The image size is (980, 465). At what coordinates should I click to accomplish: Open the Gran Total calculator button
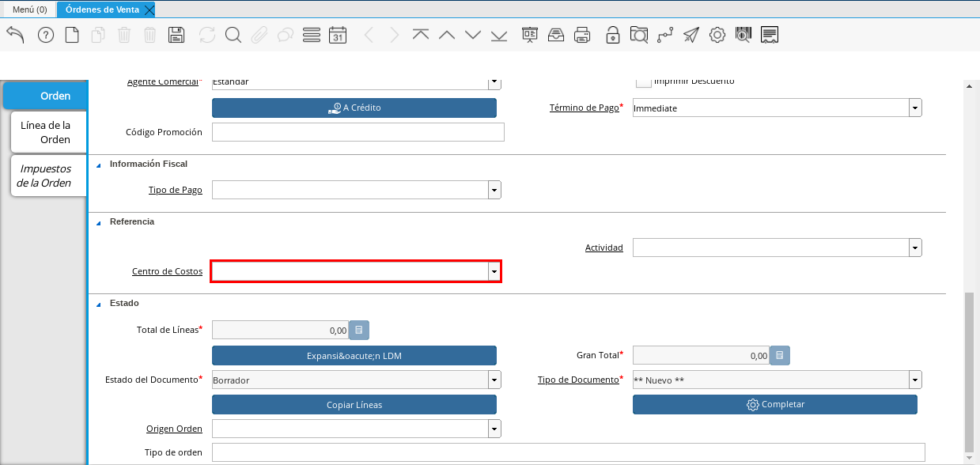pos(780,356)
